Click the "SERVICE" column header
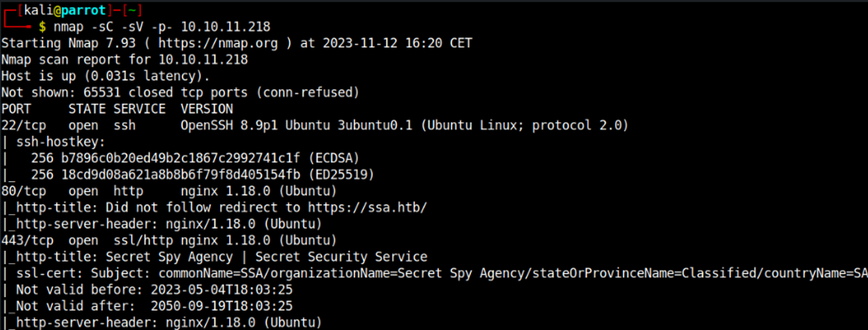This screenshot has width=868, height=330. (139, 109)
